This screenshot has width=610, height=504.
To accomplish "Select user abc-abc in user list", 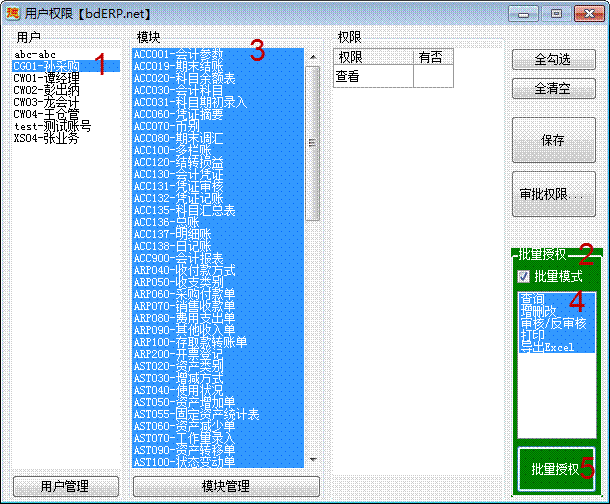I will click(34, 54).
